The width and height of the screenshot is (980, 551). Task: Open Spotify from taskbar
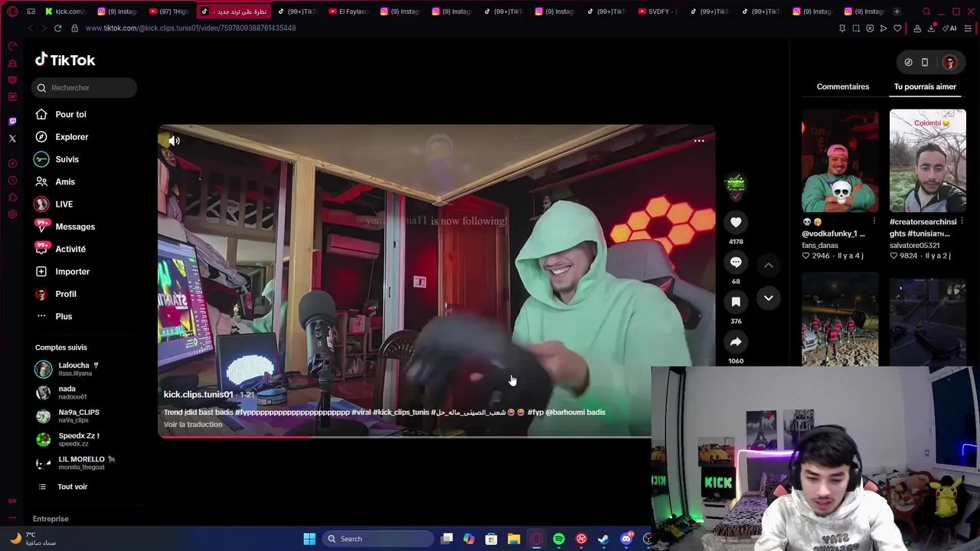(x=559, y=539)
